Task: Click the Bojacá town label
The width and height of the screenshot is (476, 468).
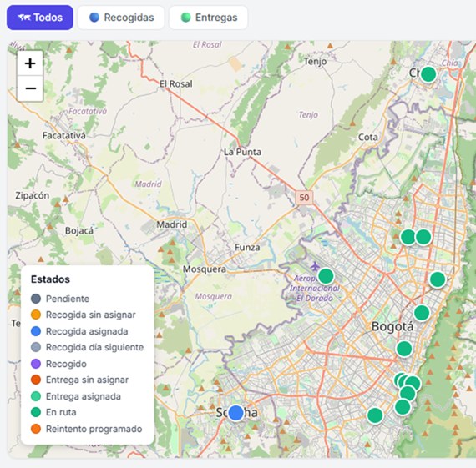Action: (x=79, y=231)
